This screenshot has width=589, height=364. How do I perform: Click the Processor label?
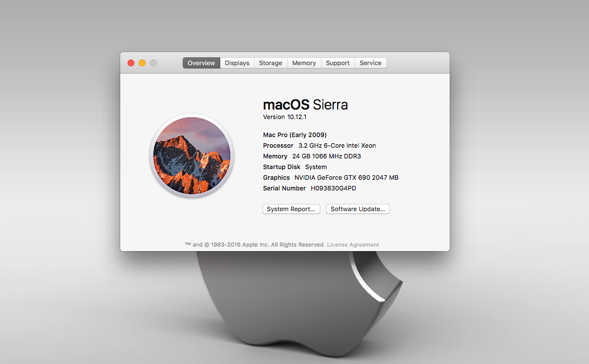click(x=278, y=145)
